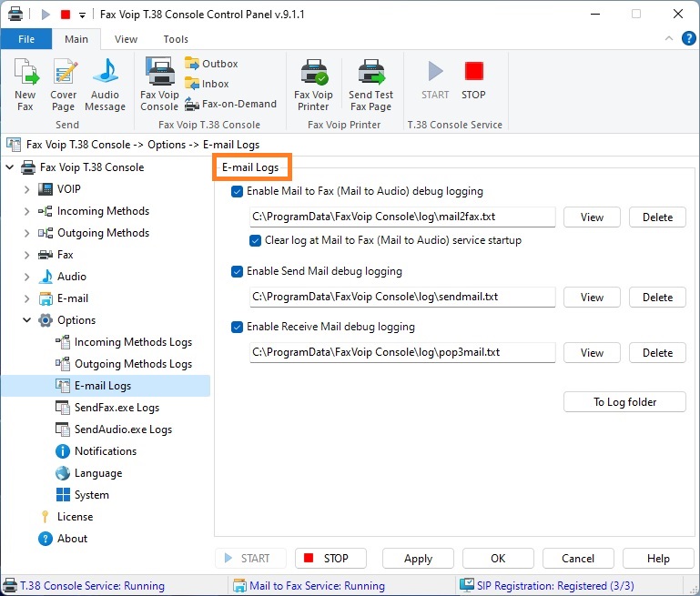700x596 pixels.
Task: Open Fax-on-Demand in ribbon
Action: tap(231, 104)
